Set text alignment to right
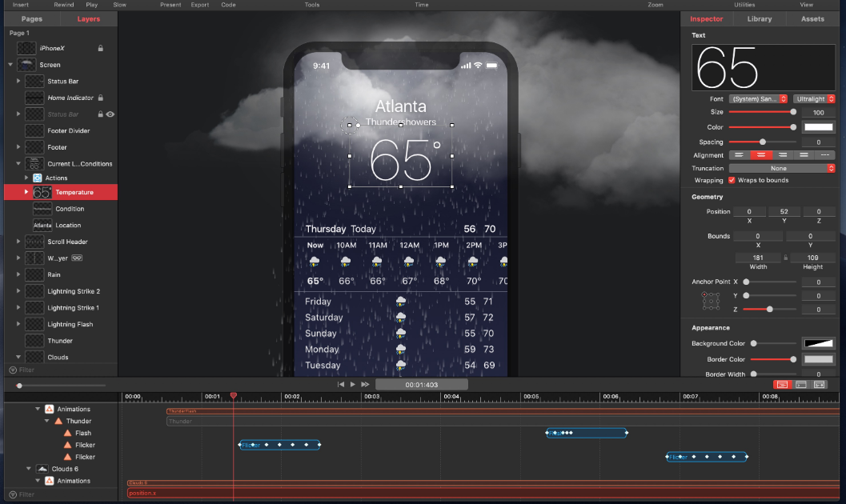The height and width of the screenshot is (504, 846). [x=782, y=155]
